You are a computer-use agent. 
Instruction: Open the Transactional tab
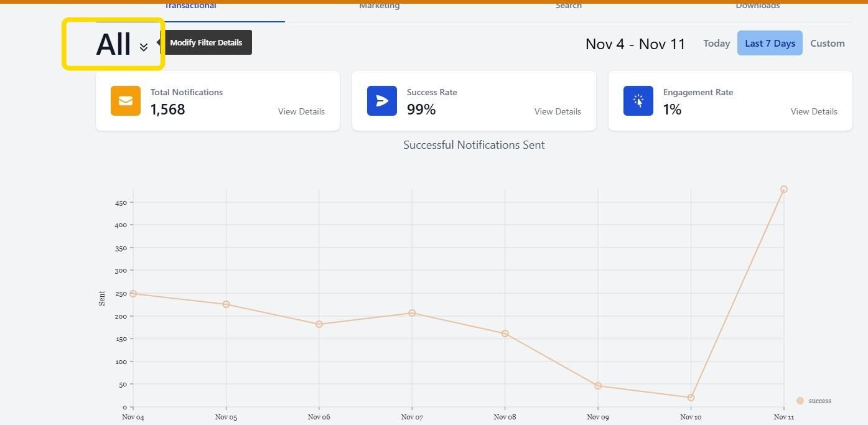pos(190,6)
